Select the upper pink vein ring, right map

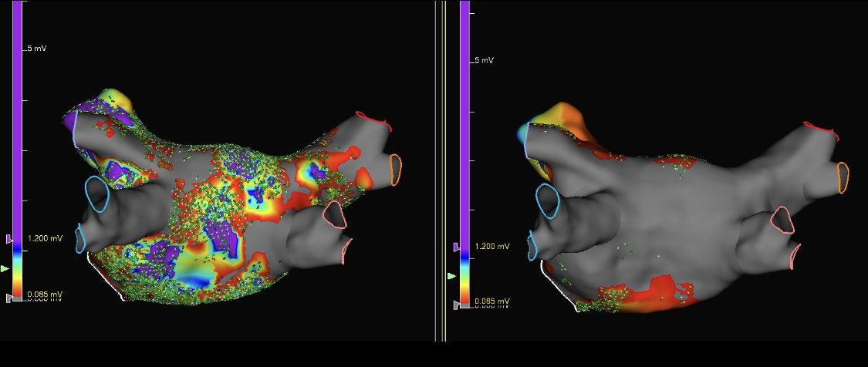point(782,220)
